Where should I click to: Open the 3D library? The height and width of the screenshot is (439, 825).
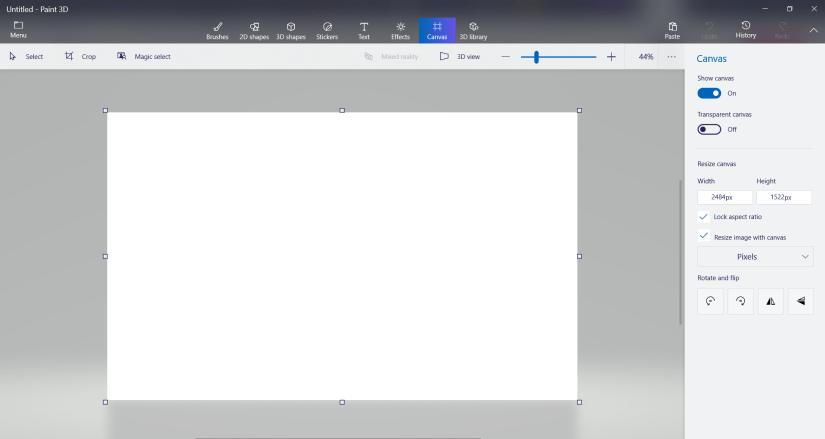click(x=473, y=31)
